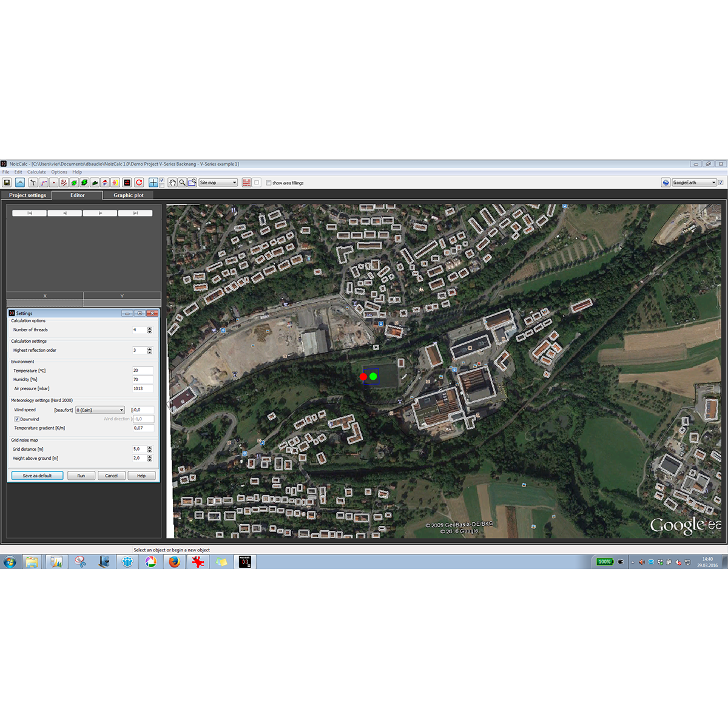Click the red brick wall icon
This screenshot has width=728, height=728.
pyautogui.click(x=247, y=183)
